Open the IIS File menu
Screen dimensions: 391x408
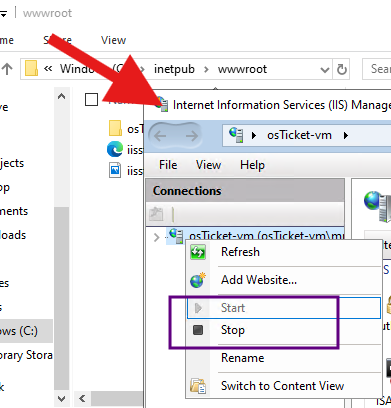[168, 165]
